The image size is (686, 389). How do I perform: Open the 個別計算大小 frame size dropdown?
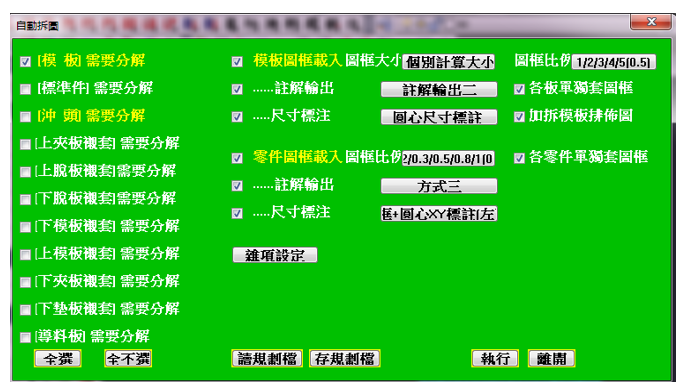448,62
